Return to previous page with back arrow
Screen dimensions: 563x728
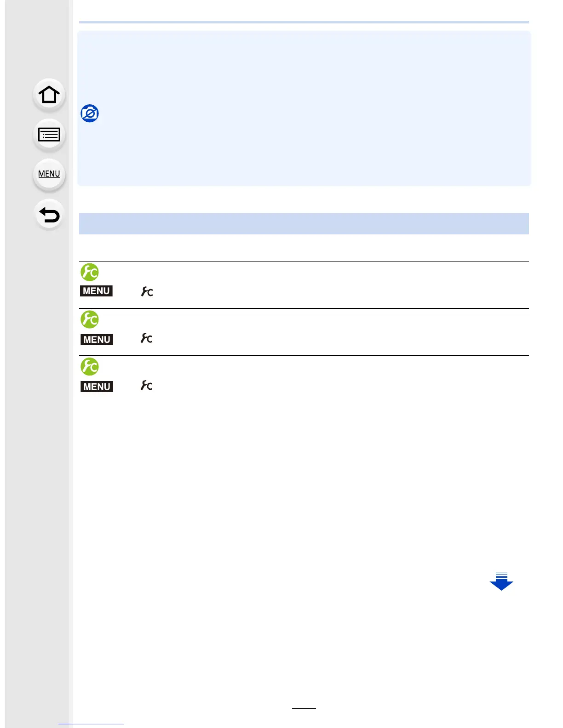point(49,215)
